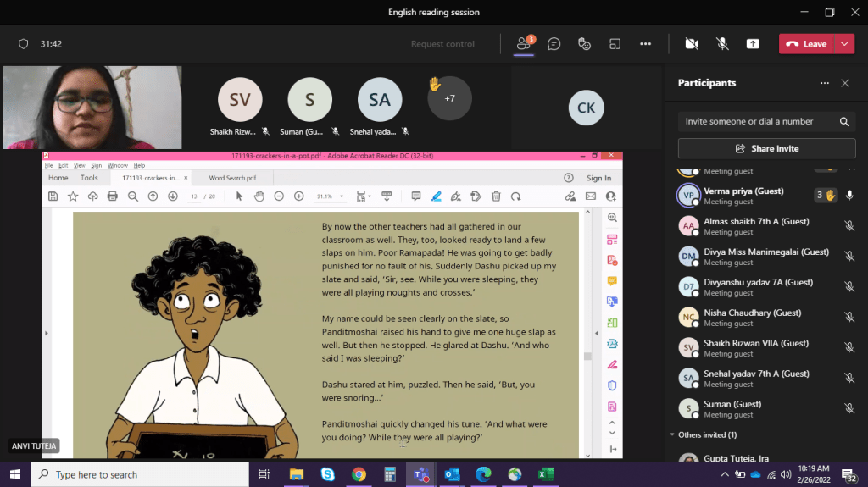
Task: Click the People icon showing 3 notifications
Action: pos(524,44)
